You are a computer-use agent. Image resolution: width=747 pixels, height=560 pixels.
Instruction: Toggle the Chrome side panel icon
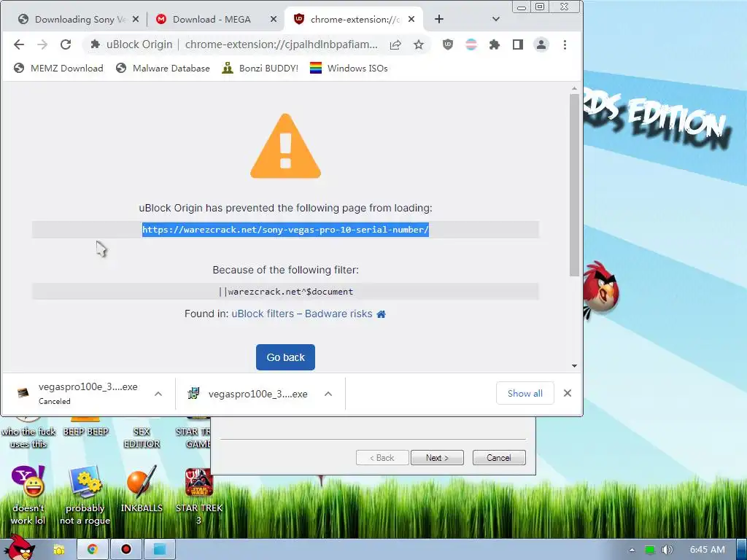pyautogui.click(x=518, y=44)
